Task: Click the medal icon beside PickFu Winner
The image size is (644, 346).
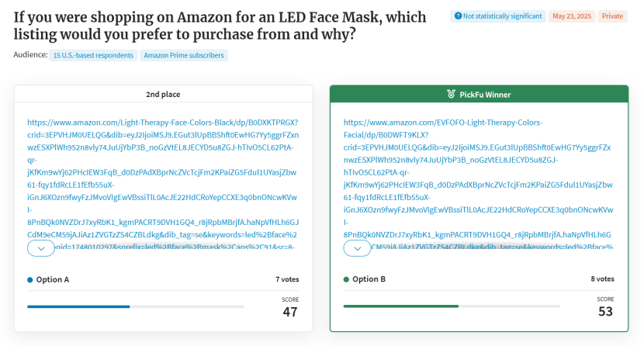Action: 451,94
